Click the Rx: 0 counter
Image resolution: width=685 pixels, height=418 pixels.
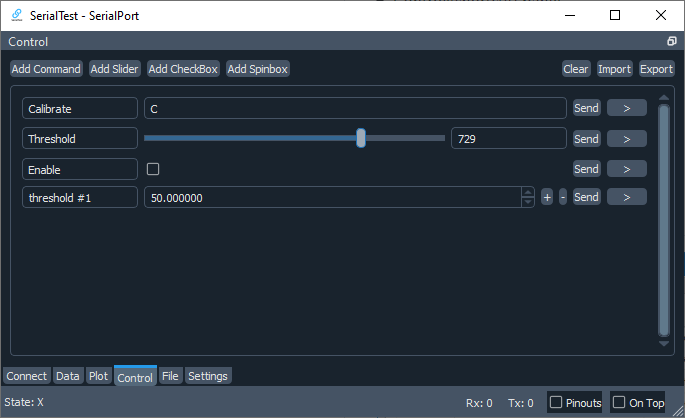479,403
